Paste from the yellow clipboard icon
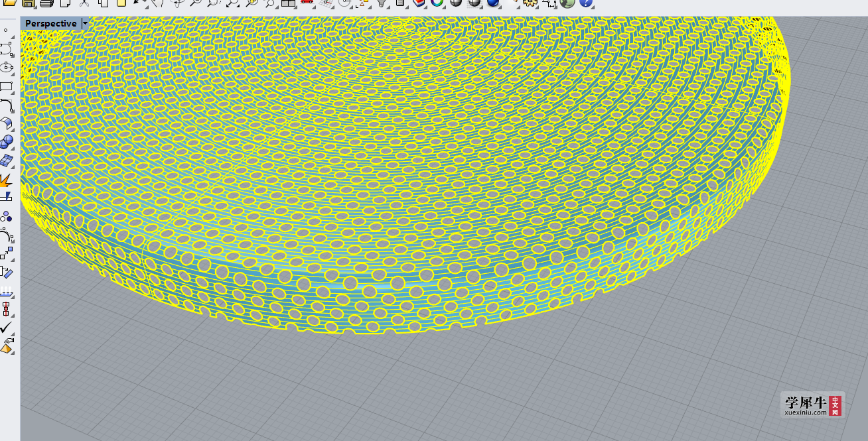868x441 pixels. pyautogui.click(x=121, y=3)
